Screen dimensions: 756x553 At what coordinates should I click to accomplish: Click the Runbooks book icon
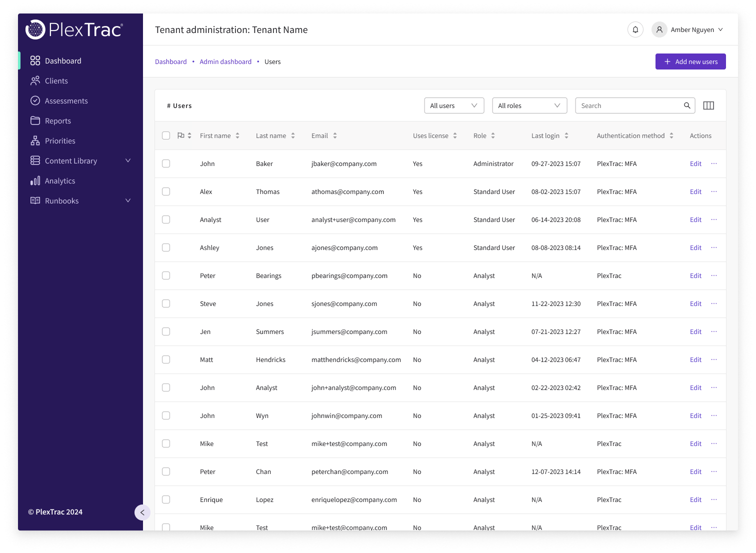tap(35, 200)
